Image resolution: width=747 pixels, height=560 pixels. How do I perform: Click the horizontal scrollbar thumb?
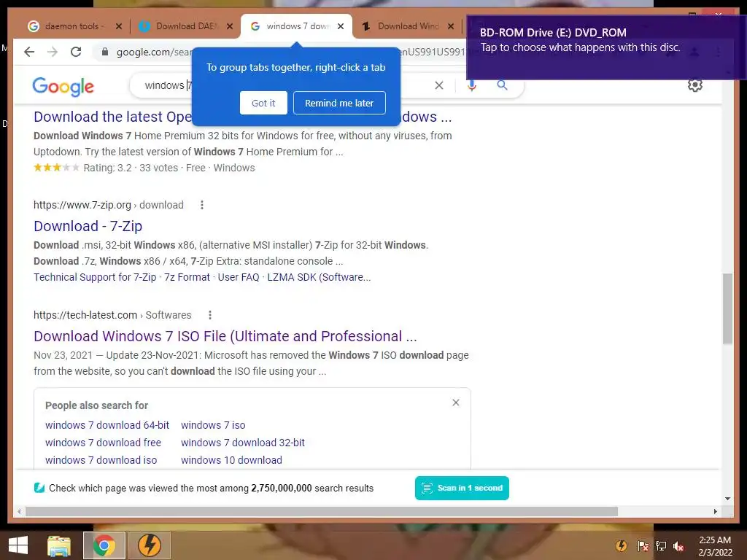(x=322, y=511)
